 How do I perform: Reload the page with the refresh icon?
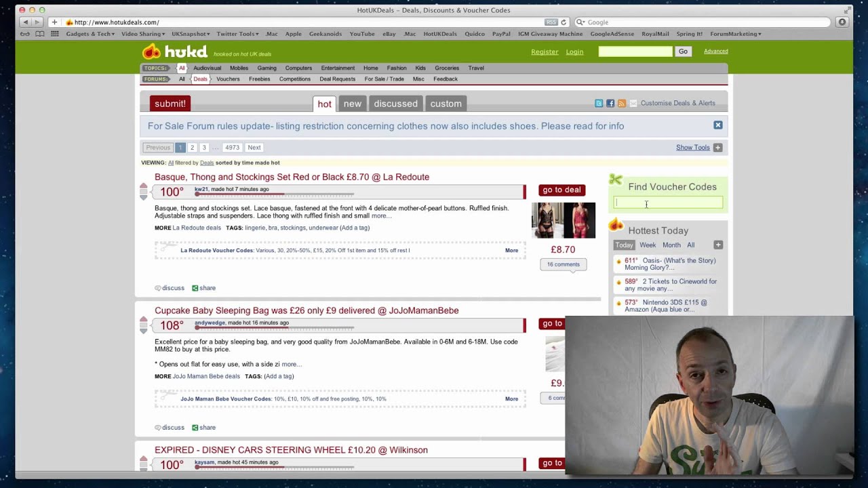(x=564, y=22)
